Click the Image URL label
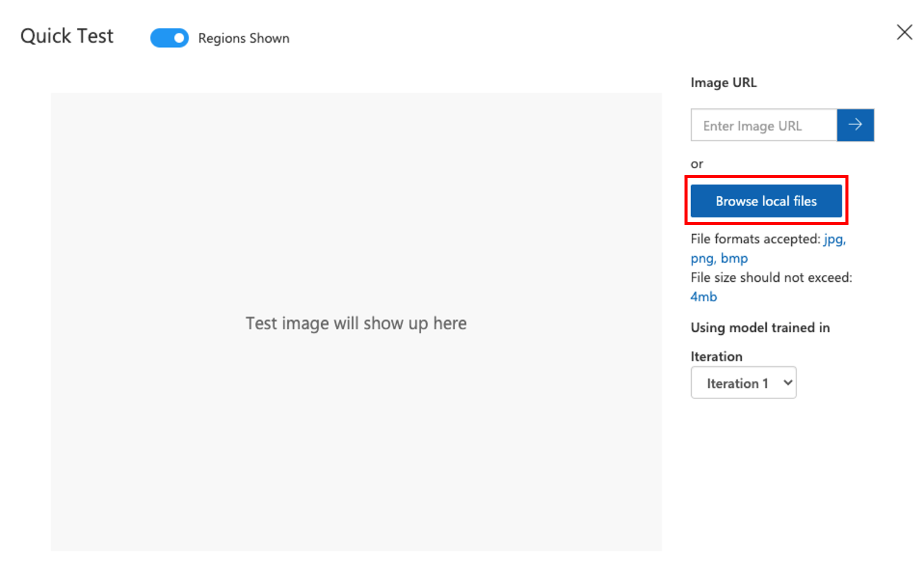This screenshot has height=583, width=924. coord(723,83)
